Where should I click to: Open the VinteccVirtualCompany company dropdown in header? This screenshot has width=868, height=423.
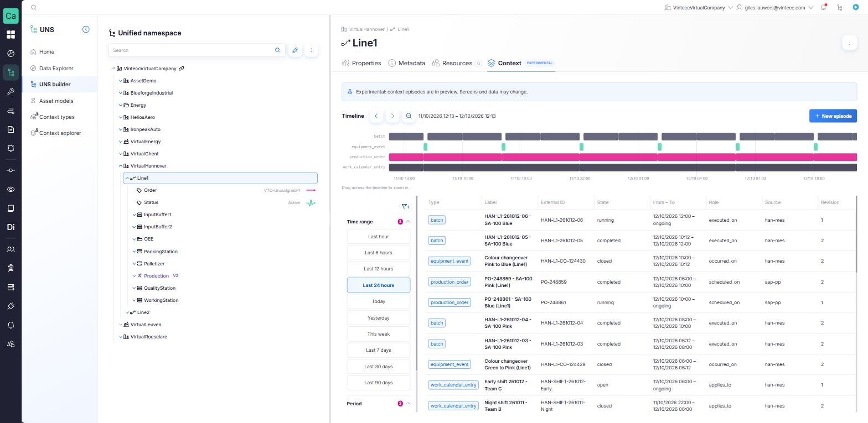(x=699, y=8)
